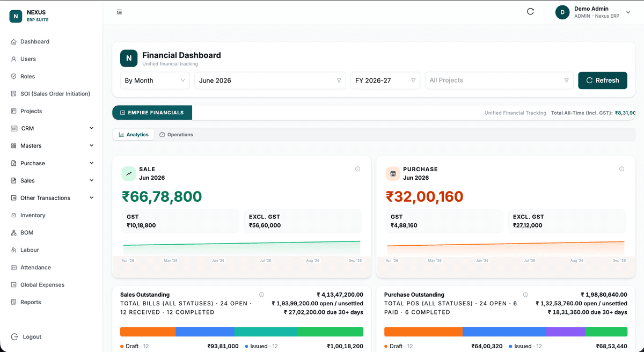Click the Purchase file icon in the sidebar
The height and width of the screenshot is (352, 644).
click(14, 163)
